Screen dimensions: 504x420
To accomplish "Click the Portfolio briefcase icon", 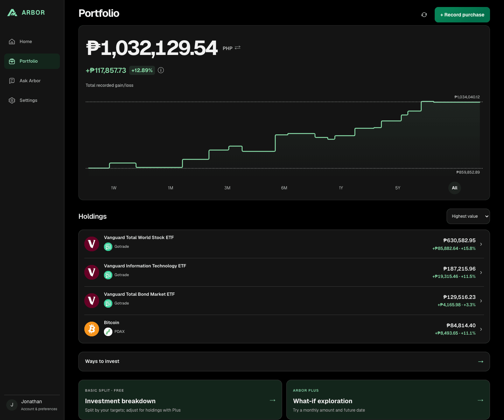I will [x=12, y=61].
